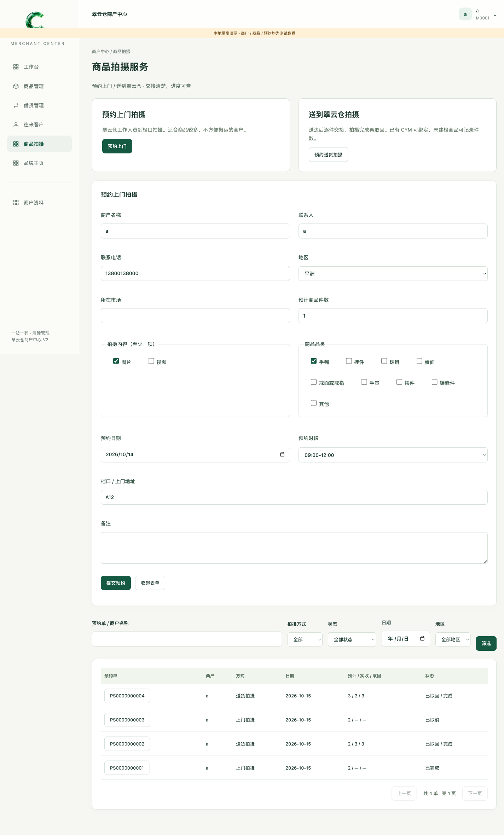
Task: Click the 预约单 / 商户名称 search field
Action: coord(187,639)
